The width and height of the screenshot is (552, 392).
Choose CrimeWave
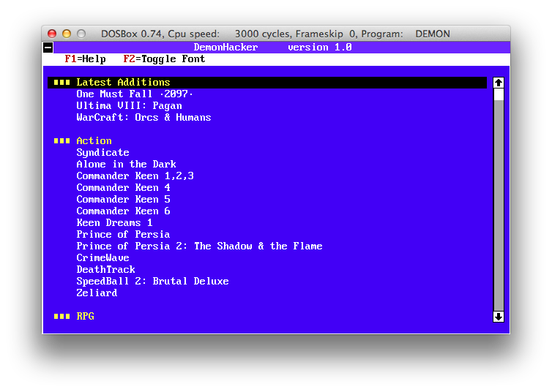coord(102,257)
